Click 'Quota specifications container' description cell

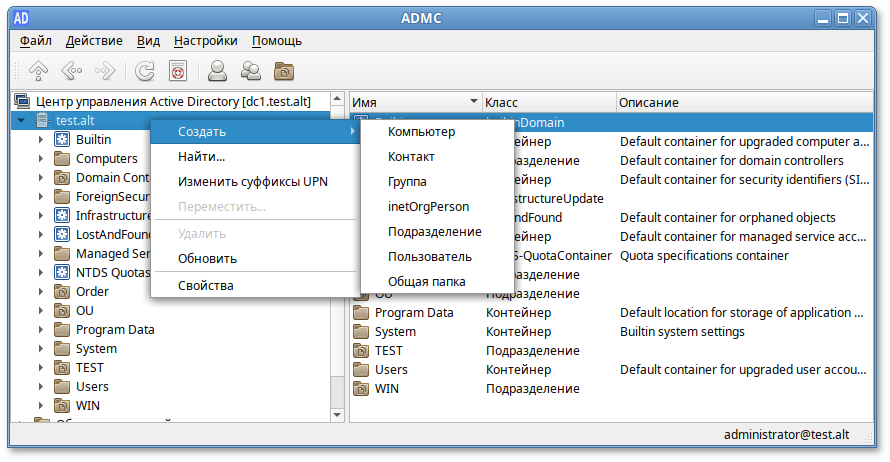click(x=704, y=256)
